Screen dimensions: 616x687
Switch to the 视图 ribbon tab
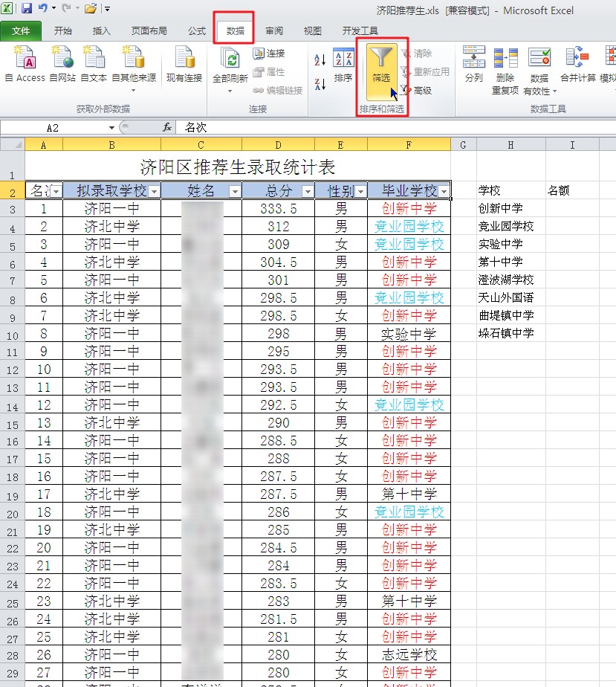(x=313, y=30)
